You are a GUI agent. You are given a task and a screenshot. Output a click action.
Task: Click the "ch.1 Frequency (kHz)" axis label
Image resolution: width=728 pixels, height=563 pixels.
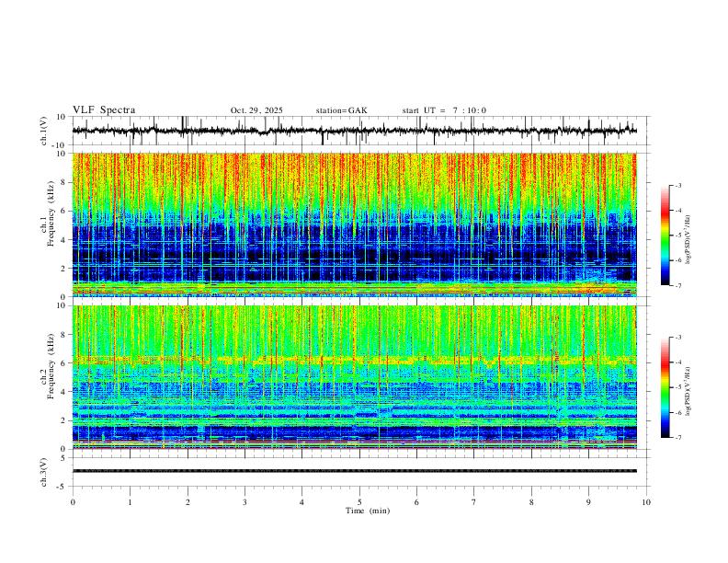[x=47, y=214]
